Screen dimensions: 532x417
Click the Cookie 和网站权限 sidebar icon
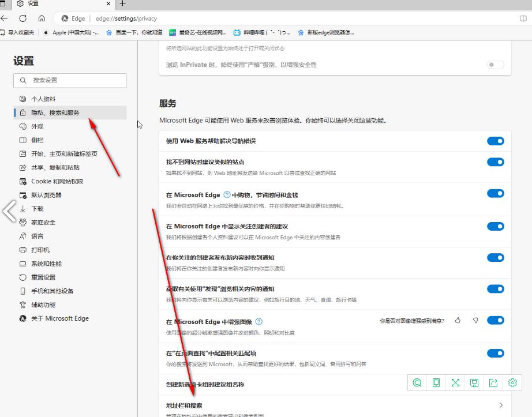pyautogui.click(x=23, y=181)
